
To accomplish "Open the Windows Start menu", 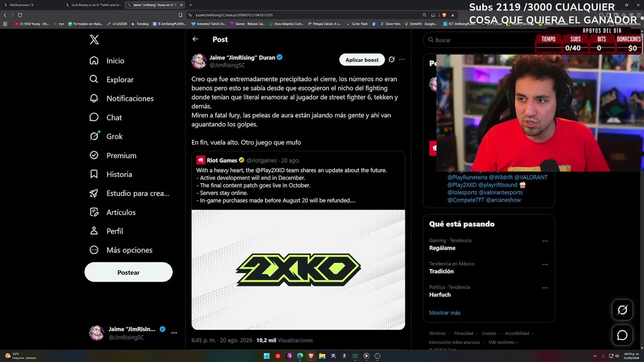I will tap(267, 356).
